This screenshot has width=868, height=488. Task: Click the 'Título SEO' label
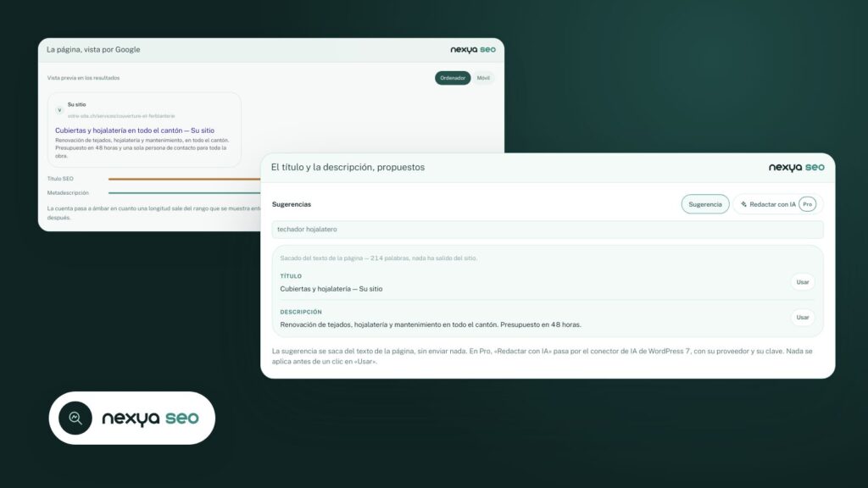point(60,179)
